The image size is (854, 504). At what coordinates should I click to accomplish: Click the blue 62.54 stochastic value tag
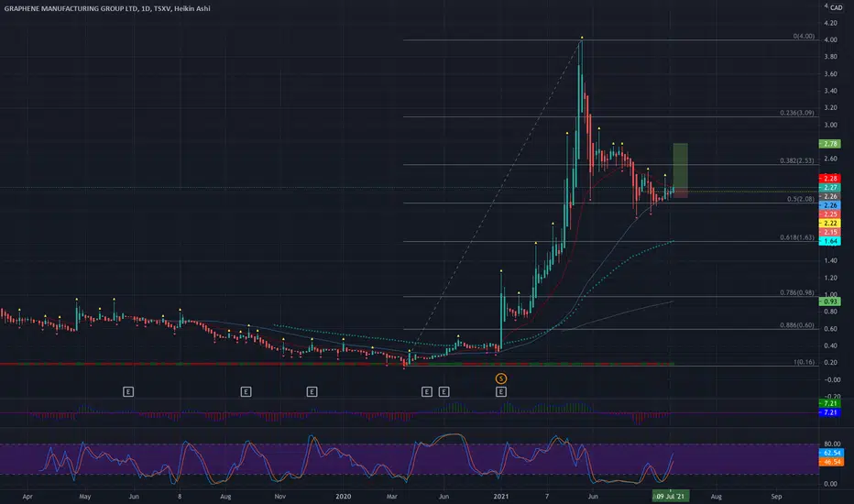pos(831,453)
